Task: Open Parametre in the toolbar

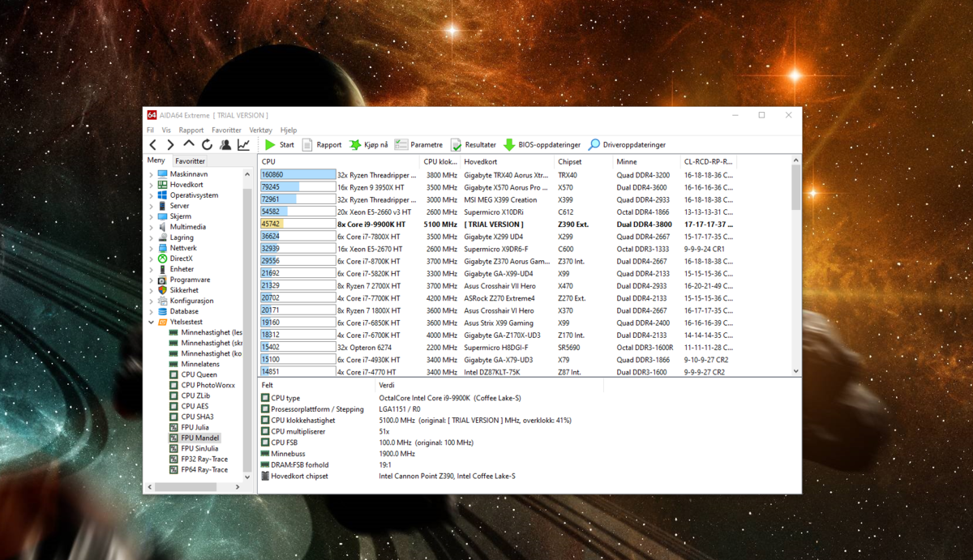Action: [x=419, y=145]
